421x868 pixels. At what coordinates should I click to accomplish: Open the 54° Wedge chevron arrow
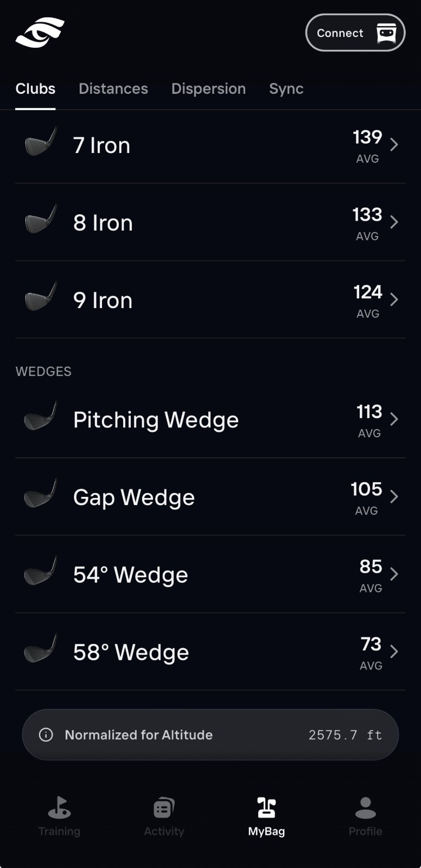[394, 574]
